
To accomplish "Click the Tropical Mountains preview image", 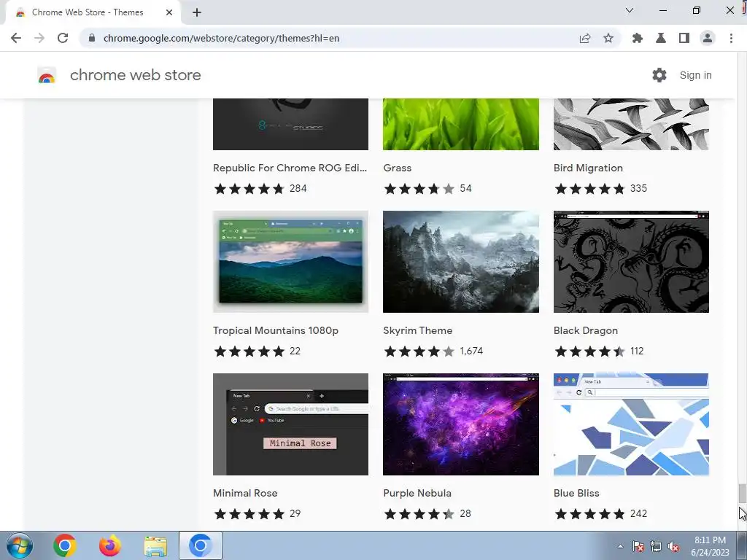I will (x=290, y=262).
